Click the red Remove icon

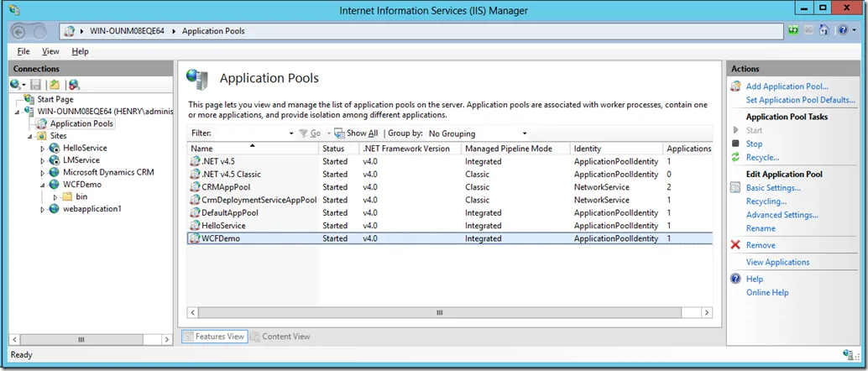tap(736, 245)
